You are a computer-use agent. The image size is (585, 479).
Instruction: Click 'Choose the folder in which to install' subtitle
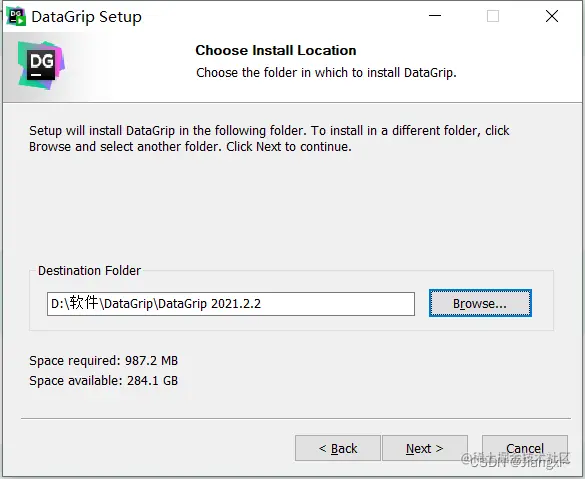point(326,72)
